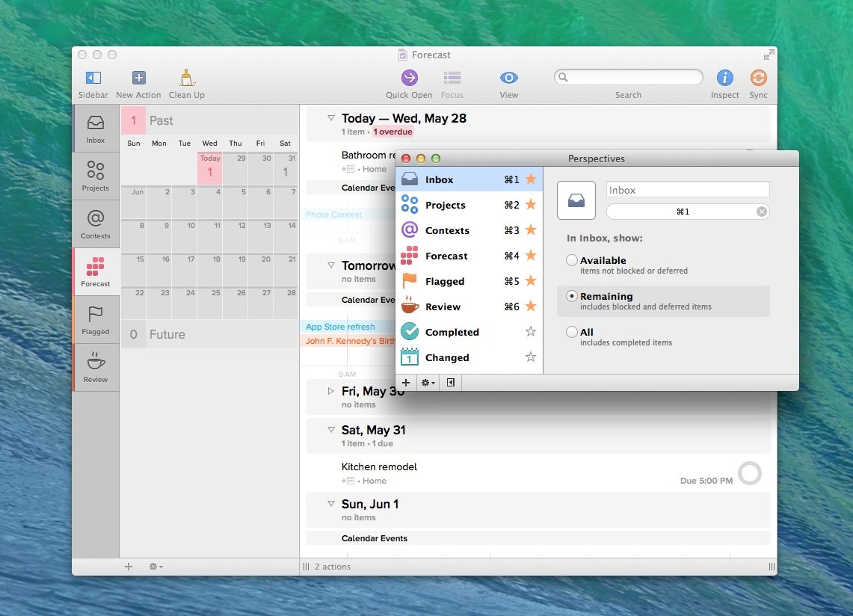Image resolution: width=853 pixels, height=616 pixels.
Task: Collapse the Perspectives detail pane button
Action: pos(451,383)
